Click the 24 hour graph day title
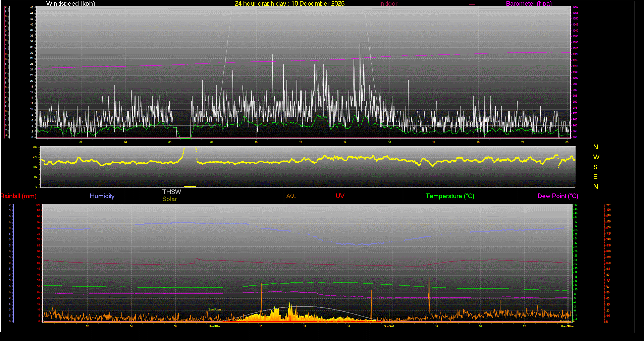644x341 pixels. coord(289,4)
